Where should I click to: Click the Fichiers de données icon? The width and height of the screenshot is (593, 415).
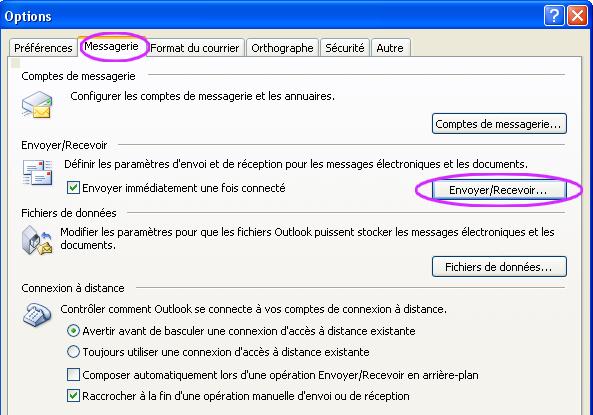coord(37,240)
